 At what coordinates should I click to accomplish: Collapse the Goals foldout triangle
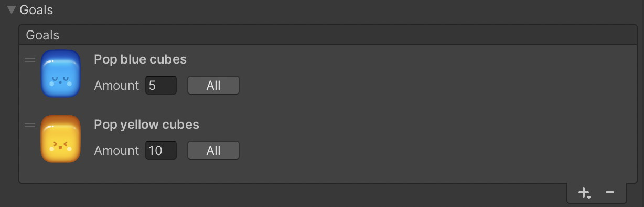click(x=11, y=9)
